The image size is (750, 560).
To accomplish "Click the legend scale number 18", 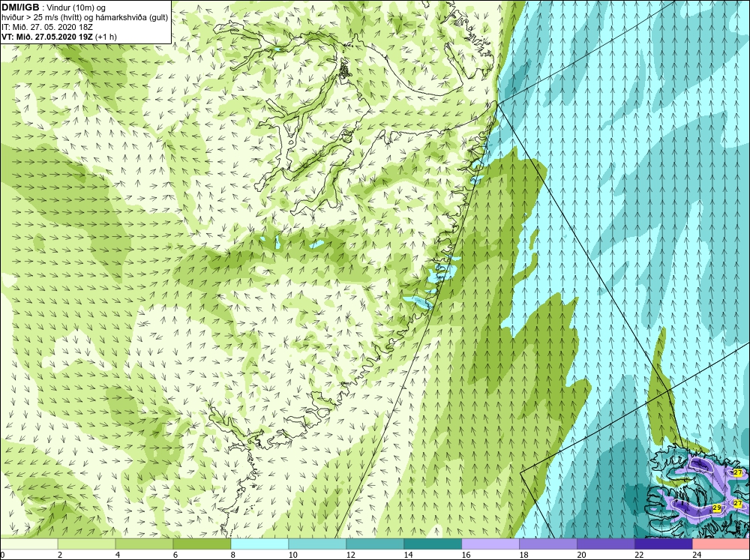I will (x=523, y=555).
